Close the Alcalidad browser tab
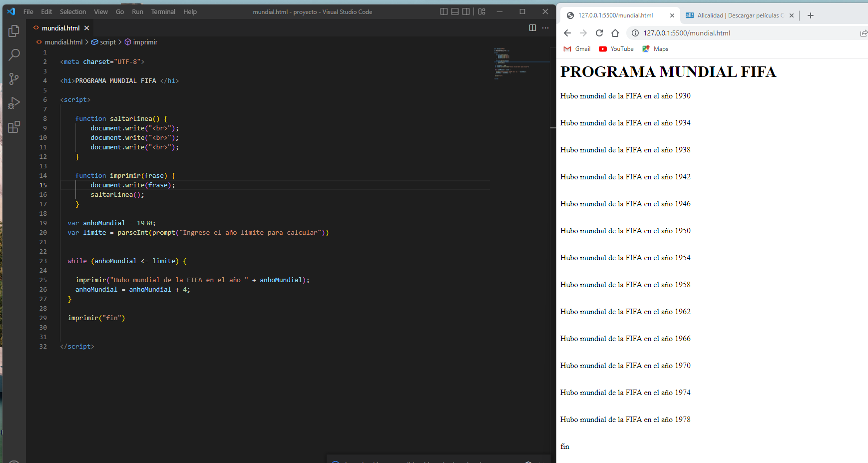The width and height of the screenshot is (868, 463). point(792,15)
